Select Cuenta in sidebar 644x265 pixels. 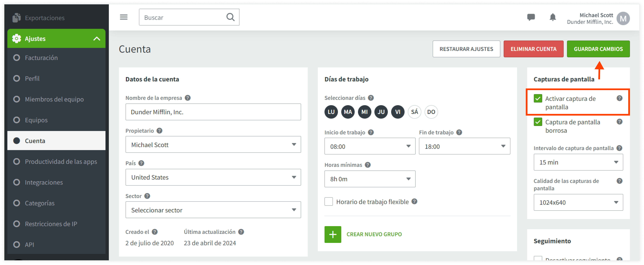click(56, 141)
